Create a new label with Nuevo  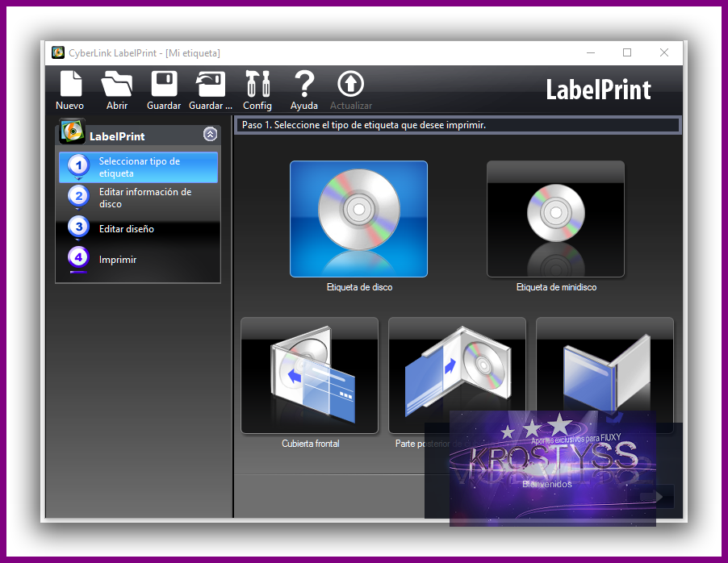70,90
